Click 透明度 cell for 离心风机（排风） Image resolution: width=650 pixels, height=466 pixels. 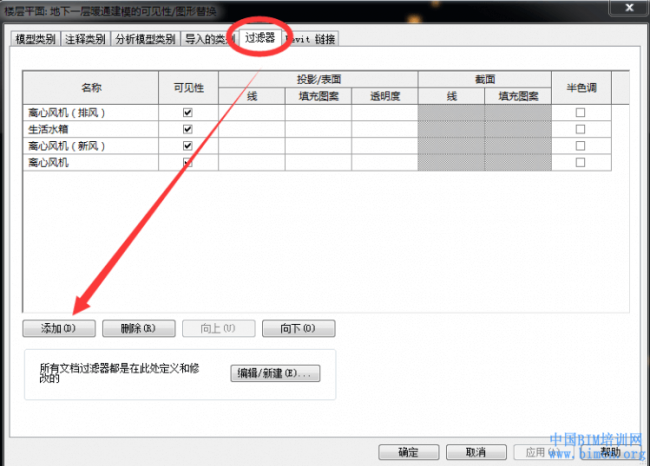coord(385,112)
